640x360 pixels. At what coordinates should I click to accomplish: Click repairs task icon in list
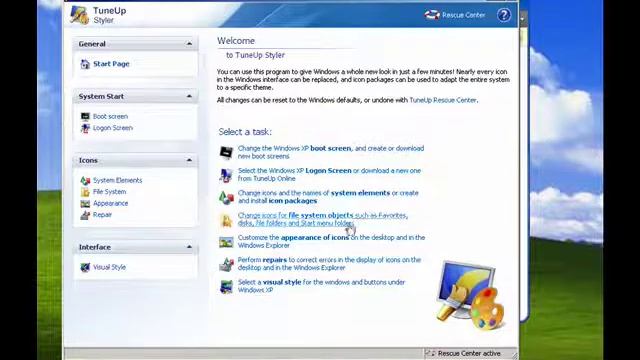click(226, 264)
